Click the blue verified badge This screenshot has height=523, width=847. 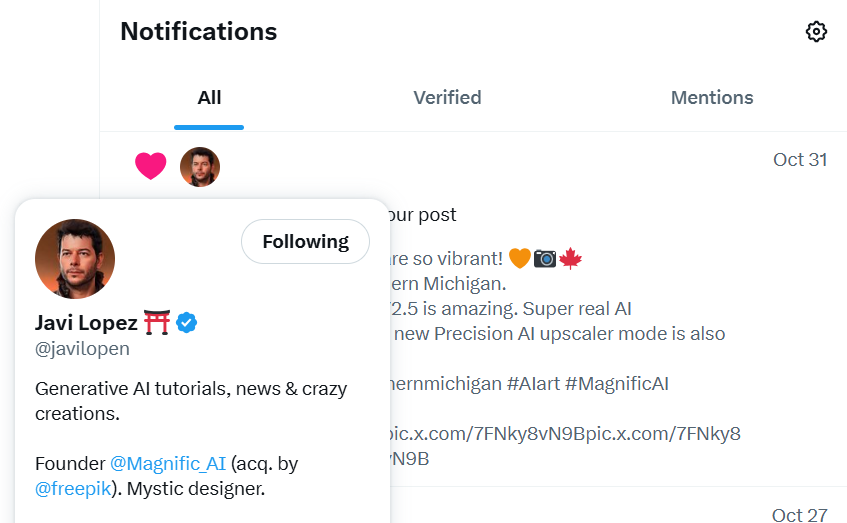tap(187, 322)
